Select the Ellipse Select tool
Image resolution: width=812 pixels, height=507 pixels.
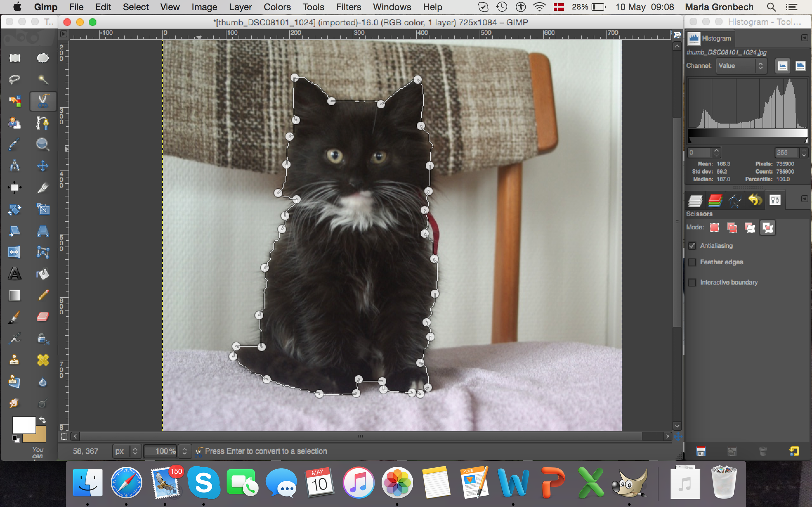coord(43,58)
